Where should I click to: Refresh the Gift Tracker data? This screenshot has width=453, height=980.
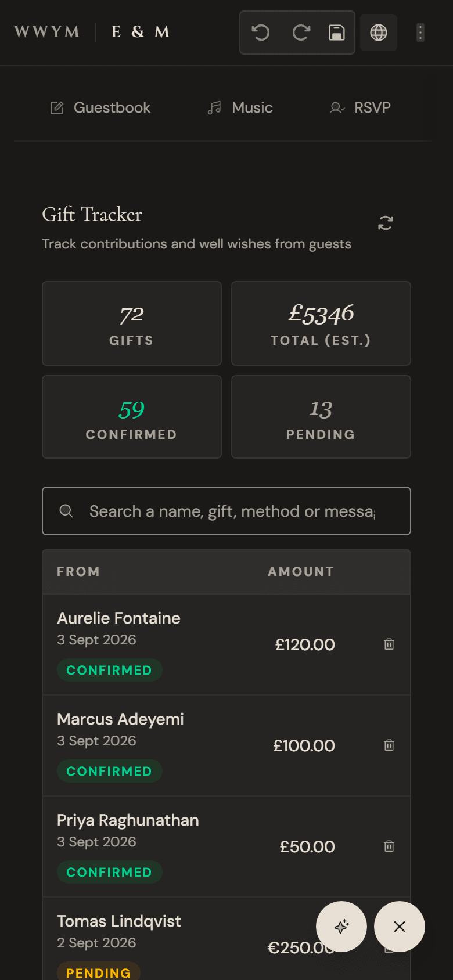386,223
